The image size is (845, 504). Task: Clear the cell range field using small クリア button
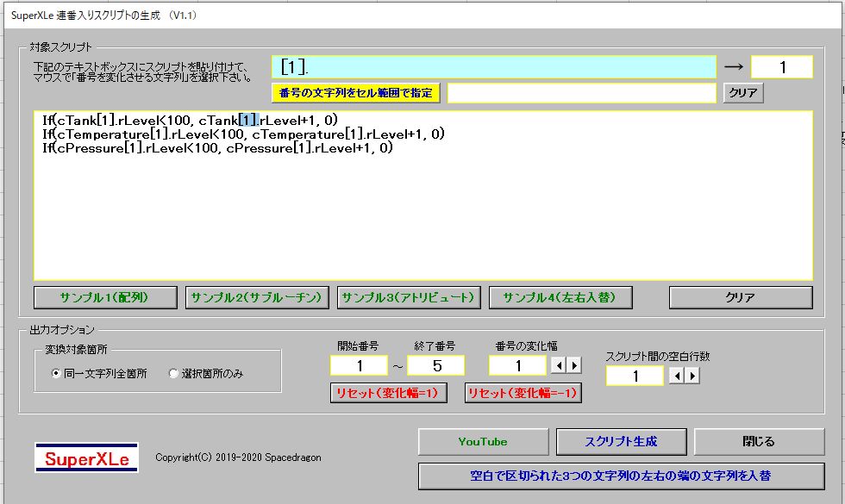point(743,93)
